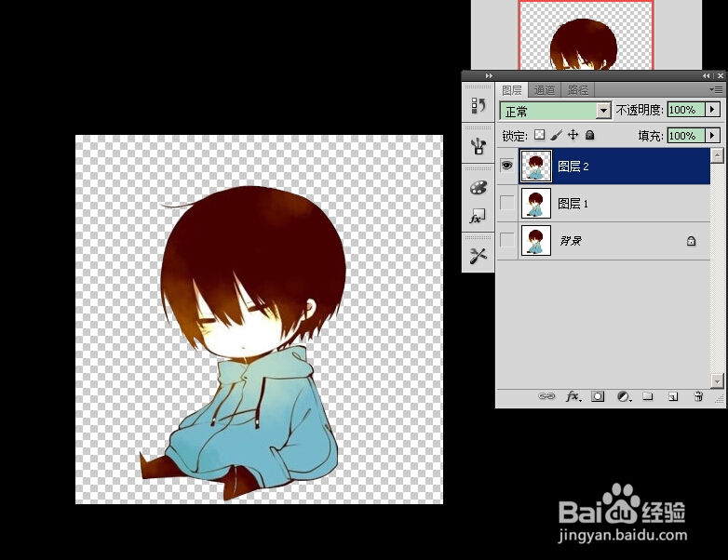The width and height of the screenshot is (728, 560).
Task: Delete layer with trash icon
Action: pyautogui.click(x=698, y=396)
